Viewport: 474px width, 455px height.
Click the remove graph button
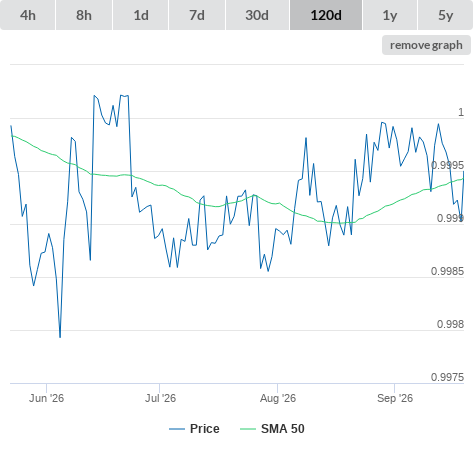[426, 45]
